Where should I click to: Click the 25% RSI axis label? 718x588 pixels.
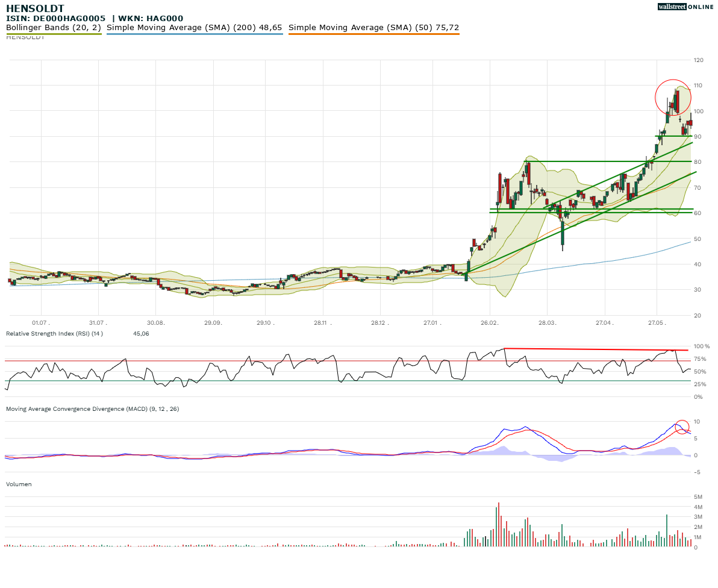701,384
